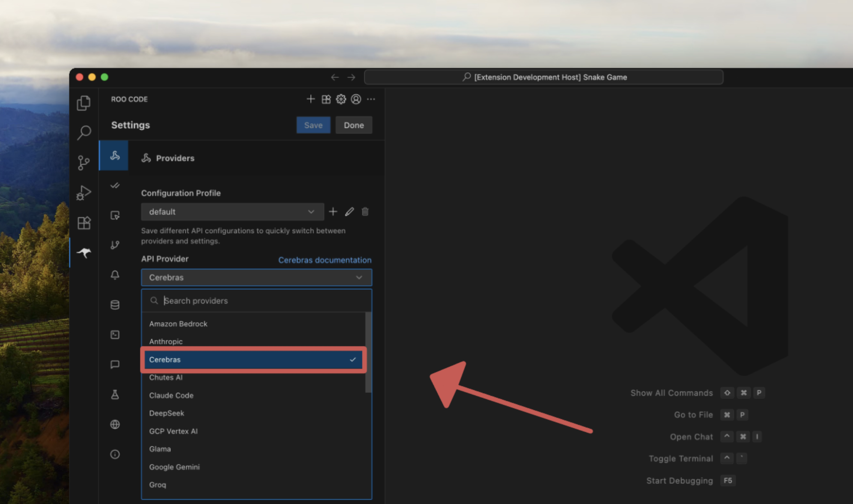Screen dimensions: 853x504
Task: Open the Extensions view icon
Action: (x=84, y=223)
